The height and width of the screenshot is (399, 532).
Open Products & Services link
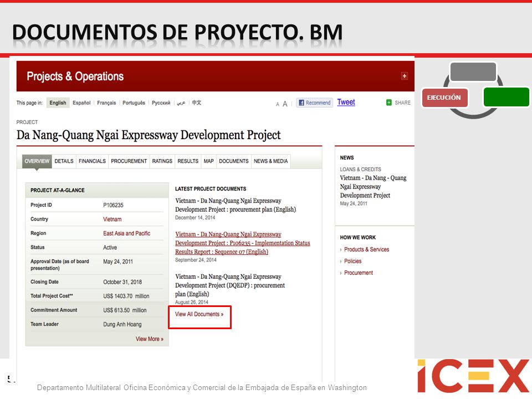366,249
